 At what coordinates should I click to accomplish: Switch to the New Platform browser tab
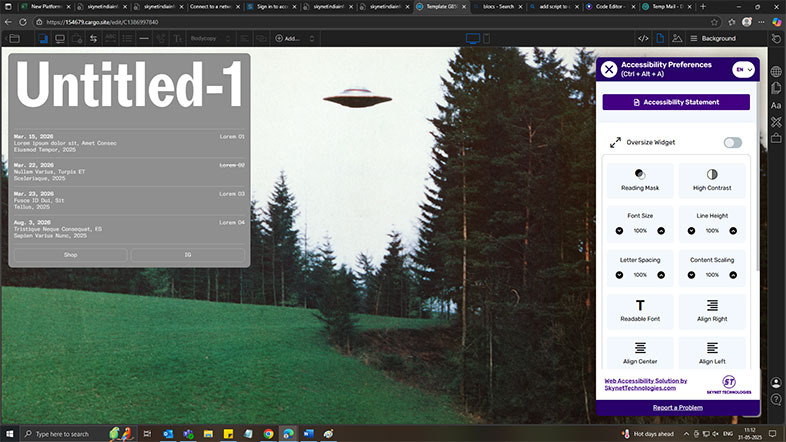tap(45, 7)
